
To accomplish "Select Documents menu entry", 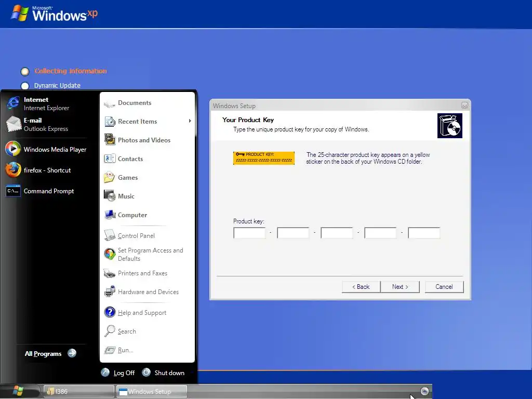I will [x=148, y=103].
